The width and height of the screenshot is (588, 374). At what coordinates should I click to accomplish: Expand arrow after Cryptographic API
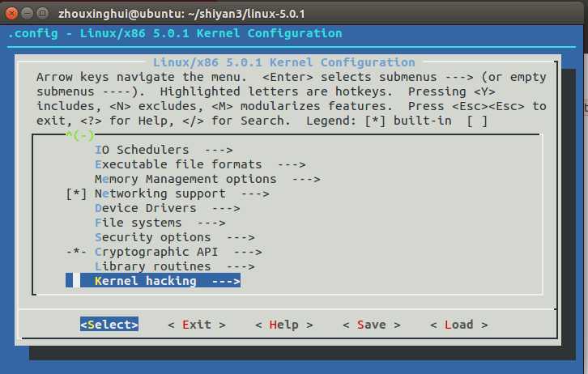pos(248,253)
